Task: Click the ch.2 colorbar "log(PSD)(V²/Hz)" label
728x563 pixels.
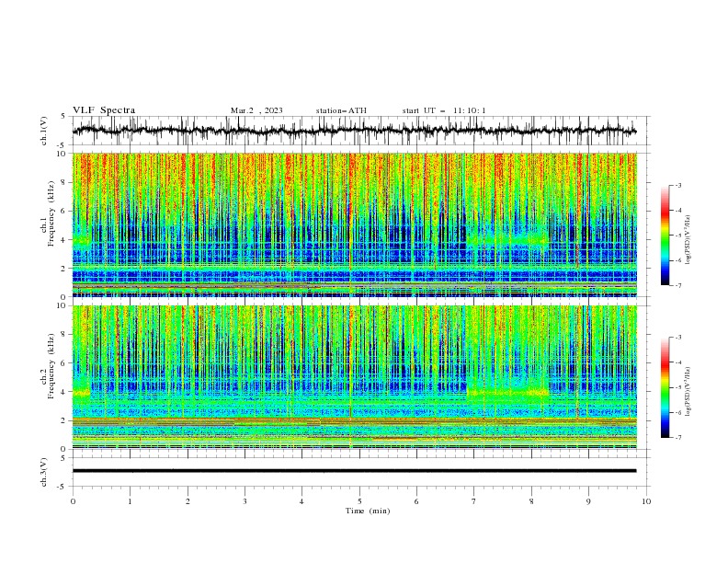Action: pyautogui.click(x=688, y=391)
